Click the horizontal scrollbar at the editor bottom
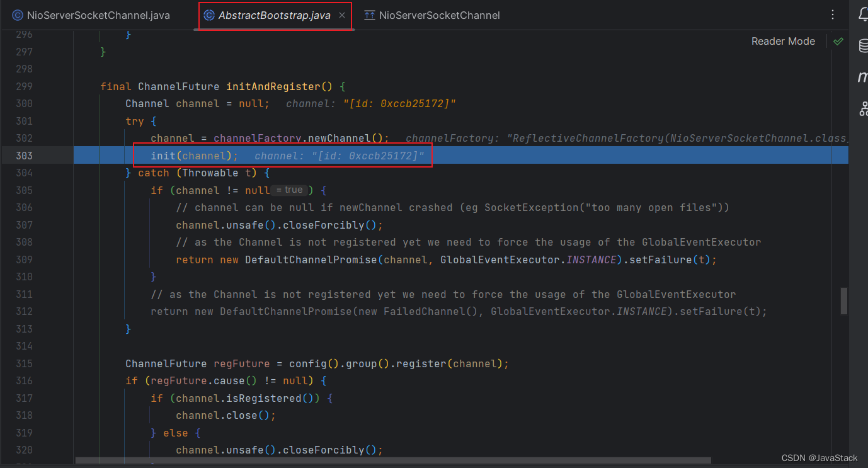This screenshot has height=468, width=868. point(394,461)
